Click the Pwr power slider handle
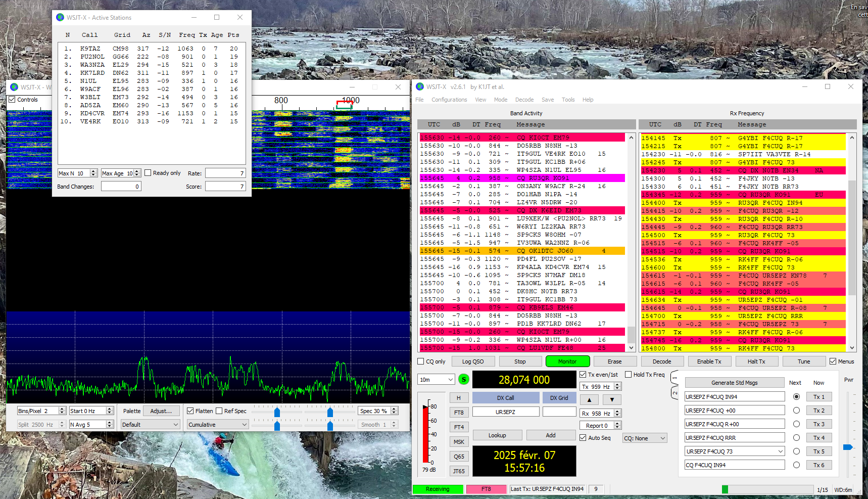The height and width of the screenshot is (499, 868). coord(848,447)
